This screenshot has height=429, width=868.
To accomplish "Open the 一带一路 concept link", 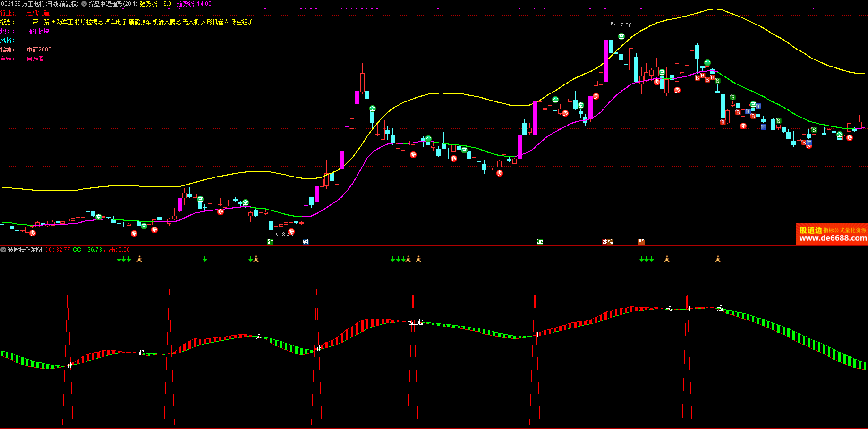I will (38, 22).
